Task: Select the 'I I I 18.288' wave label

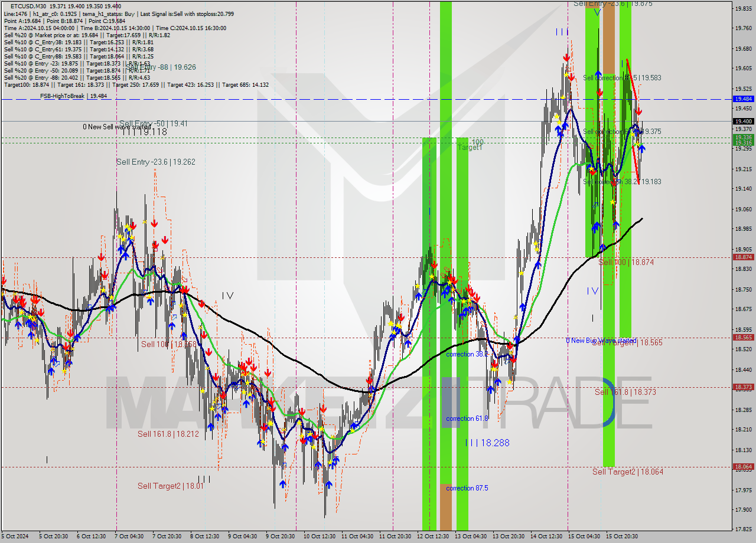Action: [x=487, y=443]
